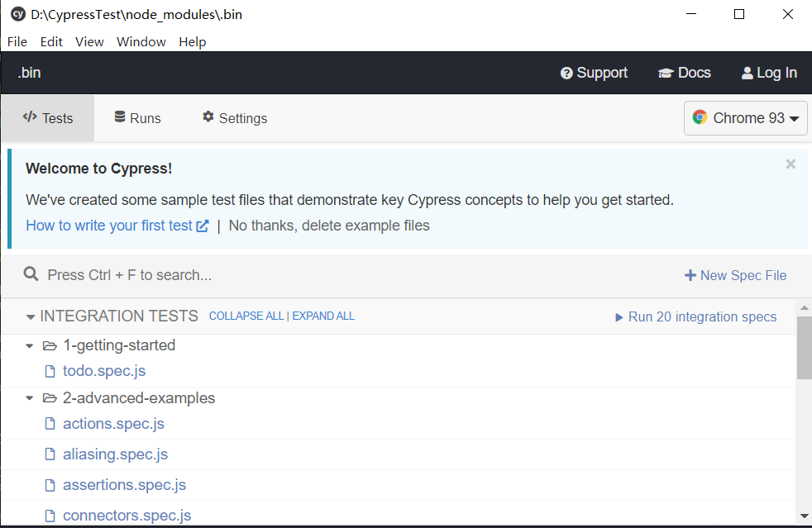Screen dimensions: 812x528
Task: Collapse the INTEGRATION TESTS section
Action: (31, 316)
